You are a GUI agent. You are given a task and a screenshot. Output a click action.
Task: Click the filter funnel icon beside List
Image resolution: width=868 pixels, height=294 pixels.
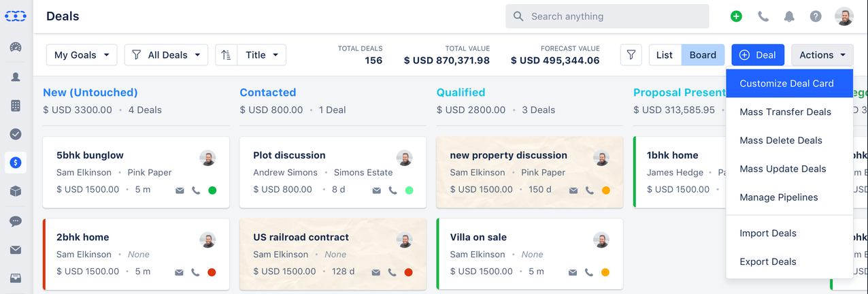631,55
